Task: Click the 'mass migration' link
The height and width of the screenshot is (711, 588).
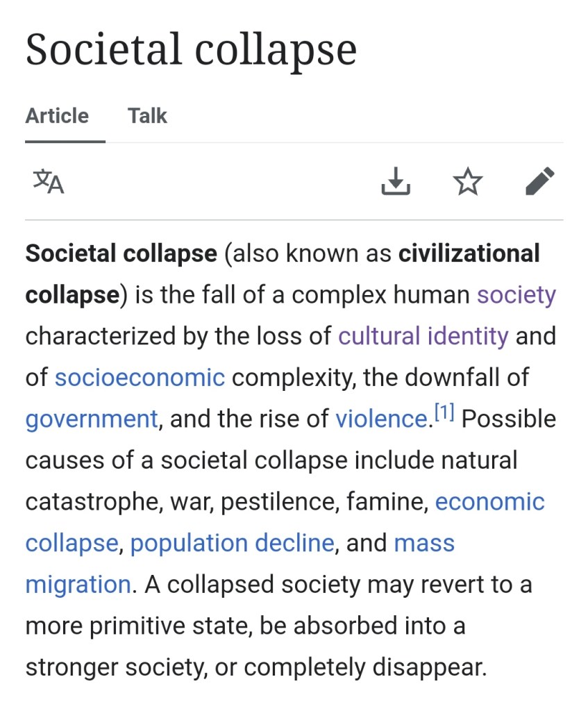Action: click(423, 543)
